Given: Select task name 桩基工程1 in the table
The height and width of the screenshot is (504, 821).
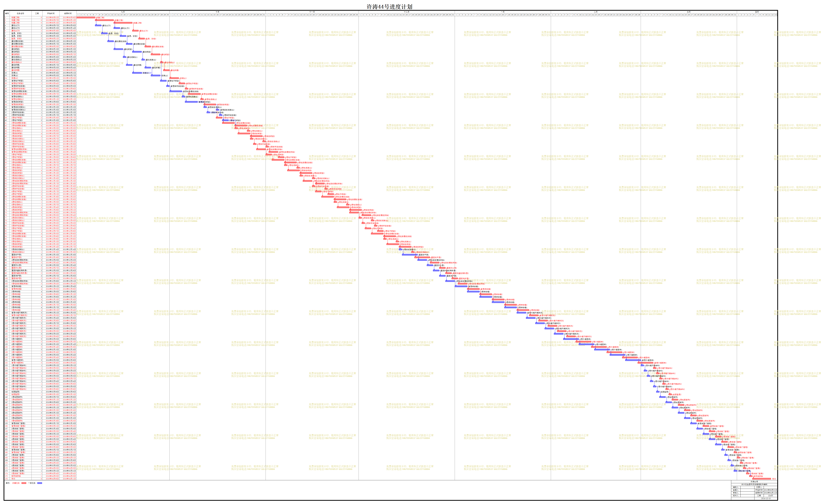Looking at the screenshot, I should click(16, 18).
